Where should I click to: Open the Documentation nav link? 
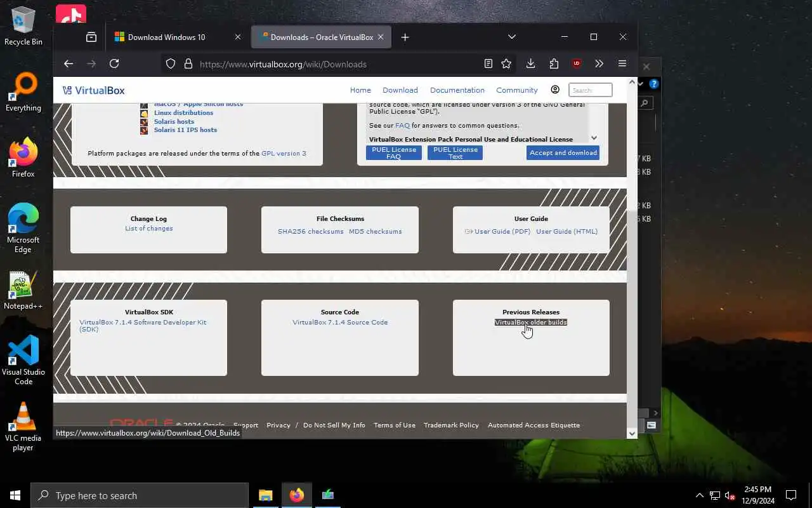(457, 90)
